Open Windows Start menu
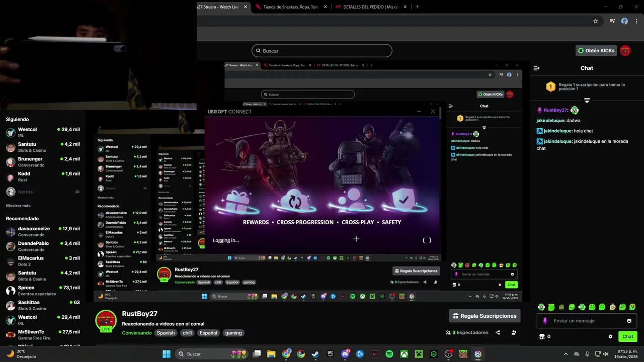The width and height of the screenshot is (644, 362). click(167, 354)
